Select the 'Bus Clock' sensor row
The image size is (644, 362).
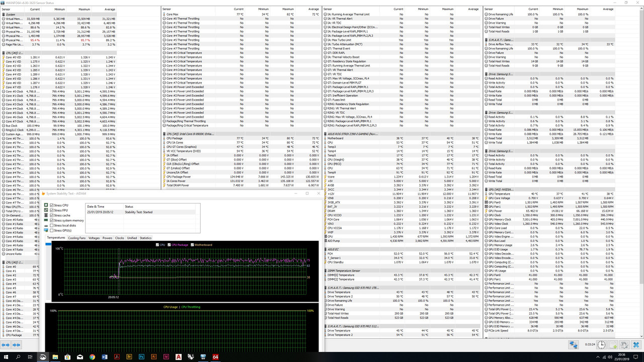coord(59,126)
